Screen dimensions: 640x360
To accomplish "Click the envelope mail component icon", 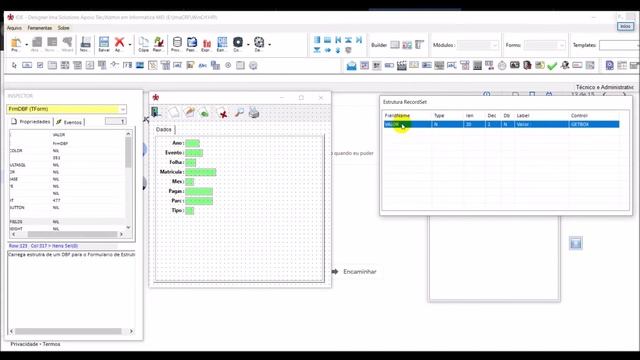I will pyautogui.click(x=351, y=65).
